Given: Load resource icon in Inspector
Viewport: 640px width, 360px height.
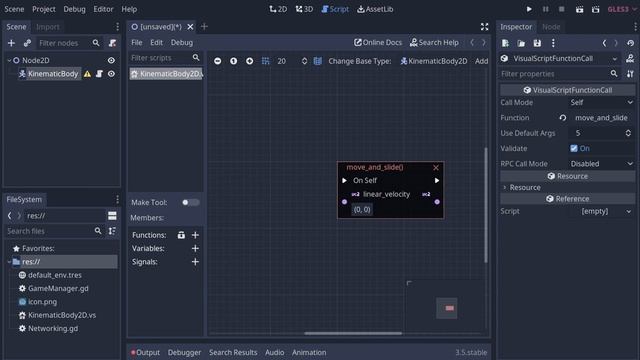Looking at the screenshot, I should [521, 43].
